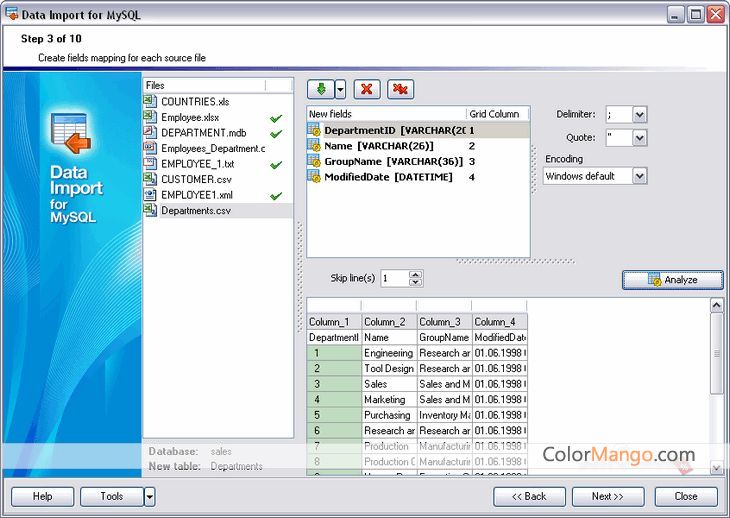Click the green add field arrow button

[x=321, y=89]
